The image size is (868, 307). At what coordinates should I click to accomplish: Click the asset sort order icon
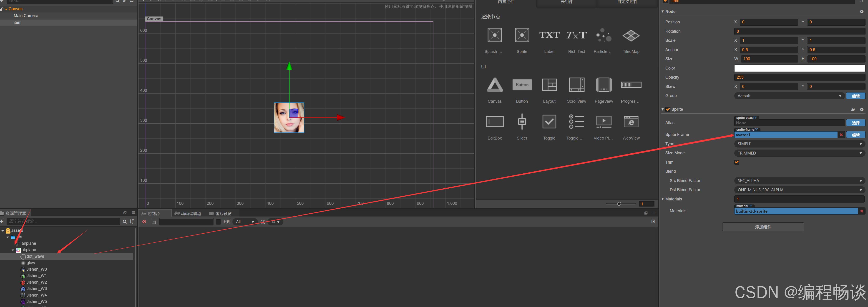point(132,222)
